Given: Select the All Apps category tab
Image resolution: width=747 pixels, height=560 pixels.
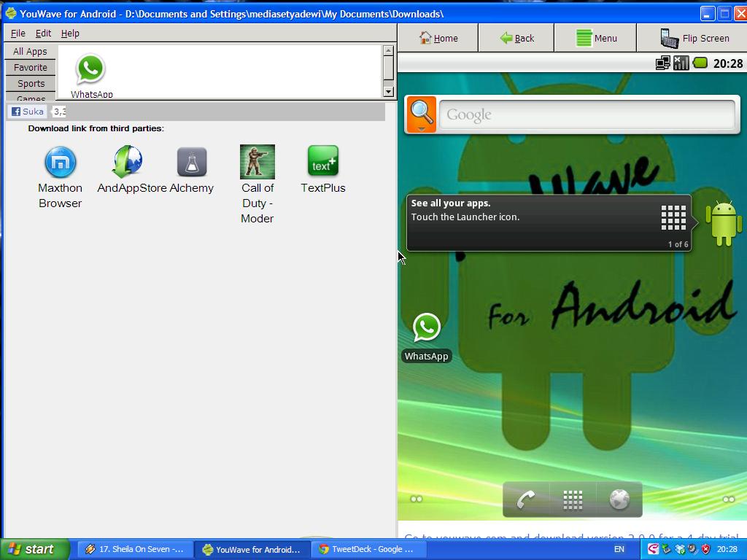Looking at the screenshot, I should click(x=30, y=52).
